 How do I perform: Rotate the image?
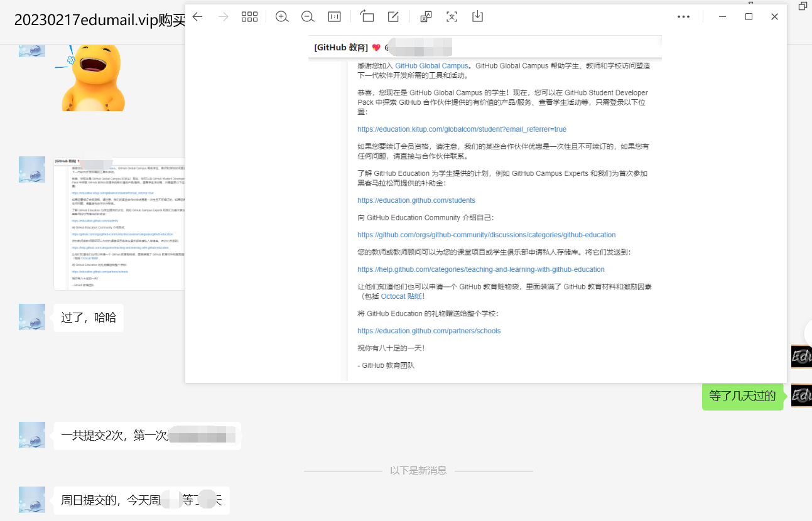[x=367, y=17]
